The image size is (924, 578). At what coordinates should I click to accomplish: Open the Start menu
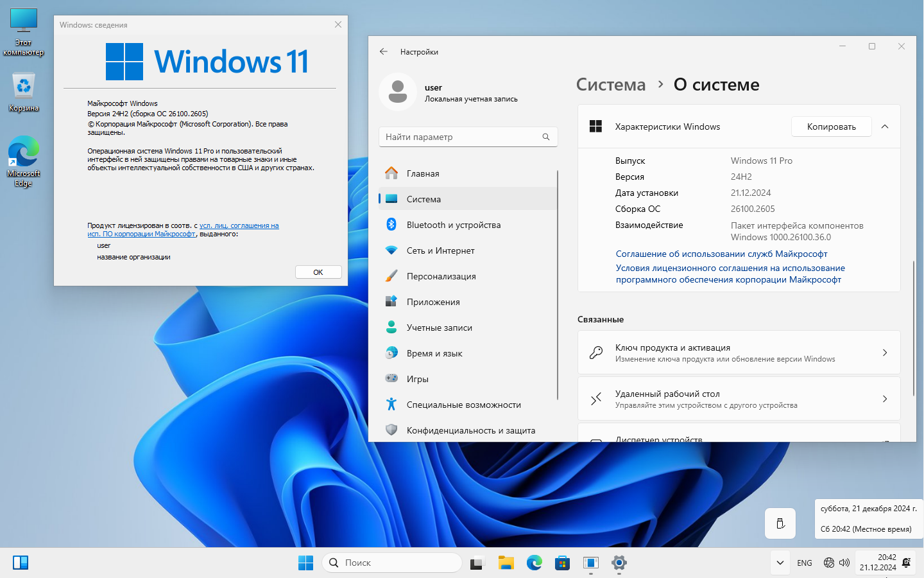pyautogui.click(x=306, y=563)
